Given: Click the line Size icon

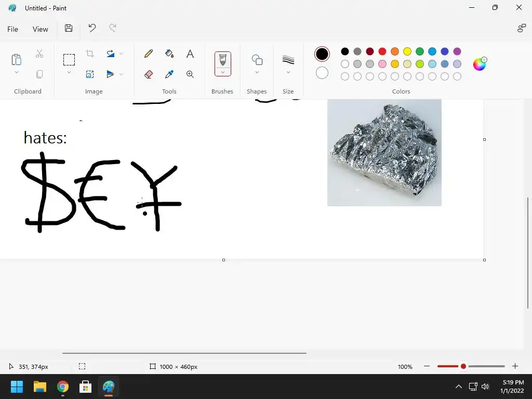Looking at the screenshot, I should pos(288,60).
